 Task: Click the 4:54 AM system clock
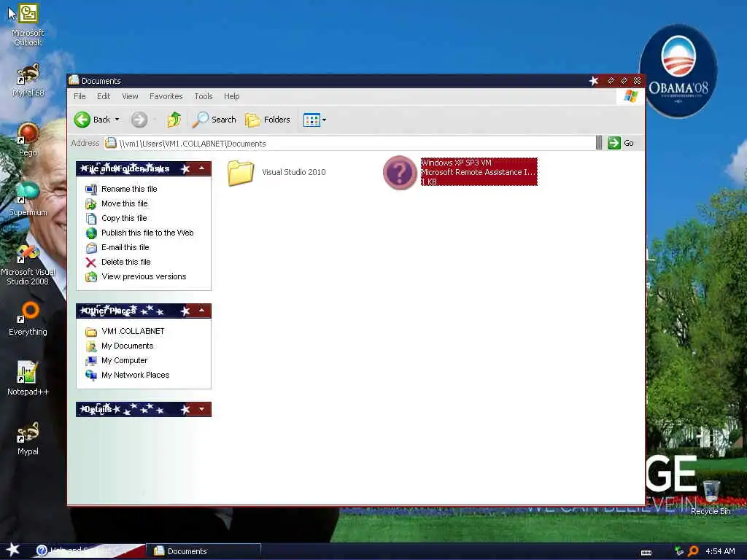720,551
